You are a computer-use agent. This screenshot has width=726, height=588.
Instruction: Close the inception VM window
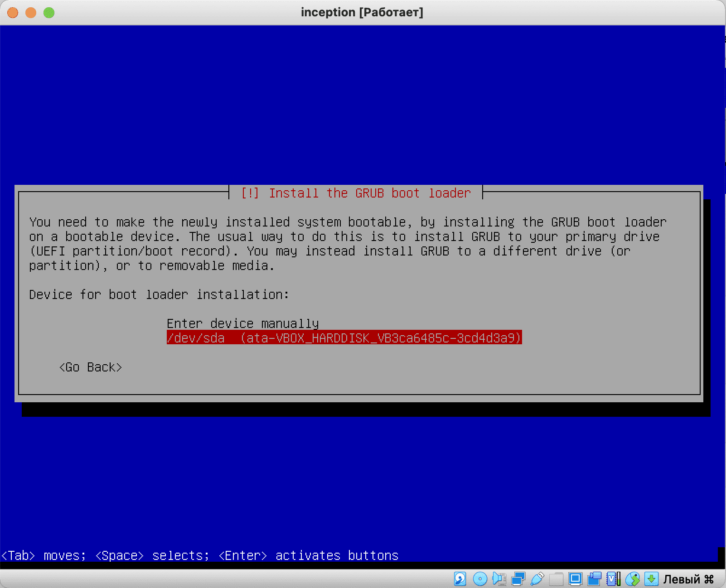pos(13,13)
